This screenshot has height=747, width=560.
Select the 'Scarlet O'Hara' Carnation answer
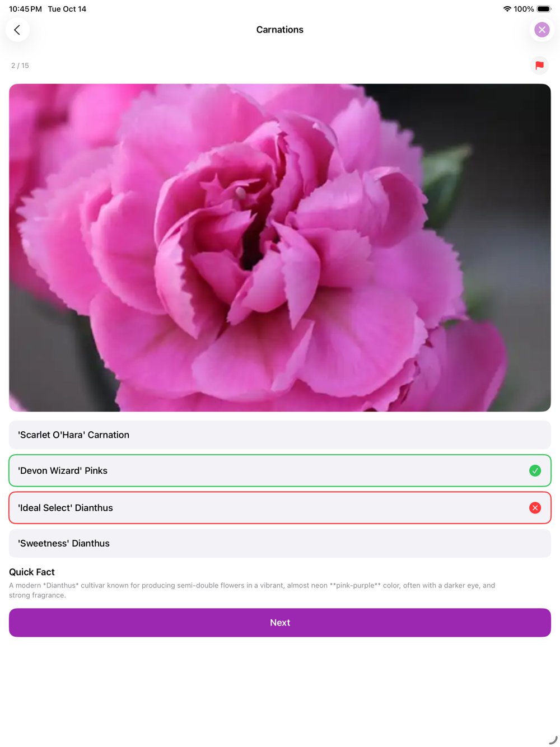[x=280, y=435]
